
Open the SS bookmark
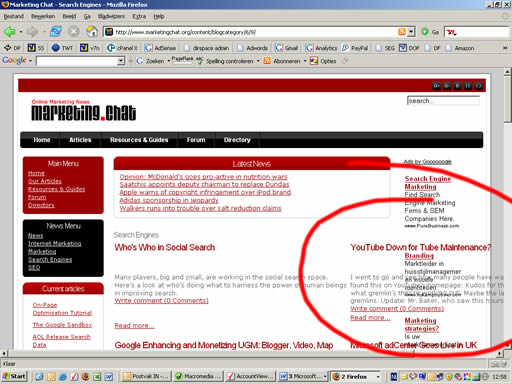coord(36,48)
